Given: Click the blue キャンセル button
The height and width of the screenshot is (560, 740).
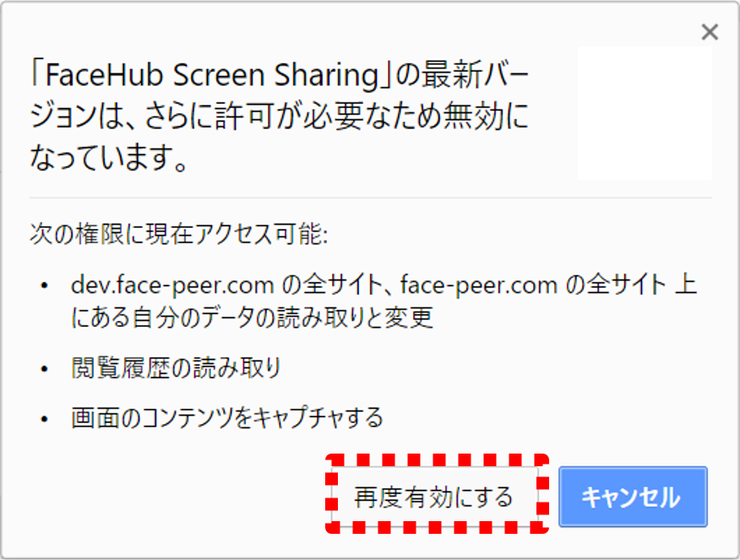Looking at the screenshot, I should pos(633,497).
